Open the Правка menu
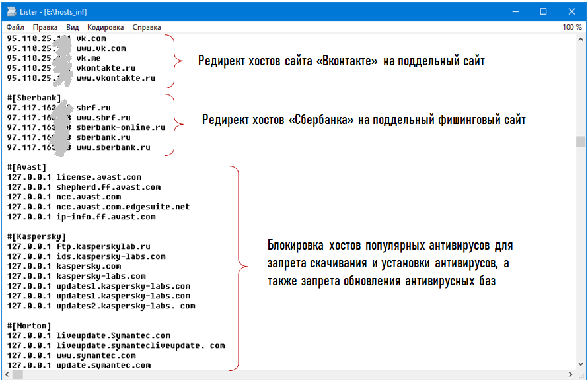 click(x=45, y=27)
